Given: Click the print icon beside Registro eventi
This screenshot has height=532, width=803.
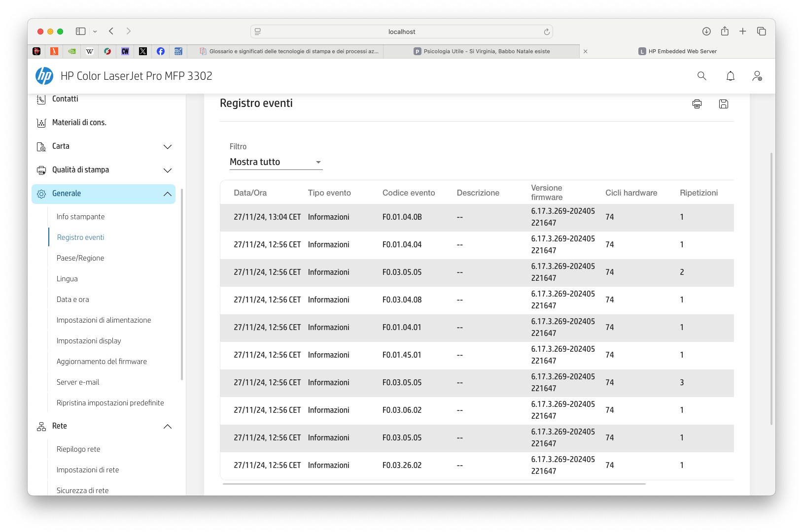Looking at the screenshot, I should click(x=697, y=104).
